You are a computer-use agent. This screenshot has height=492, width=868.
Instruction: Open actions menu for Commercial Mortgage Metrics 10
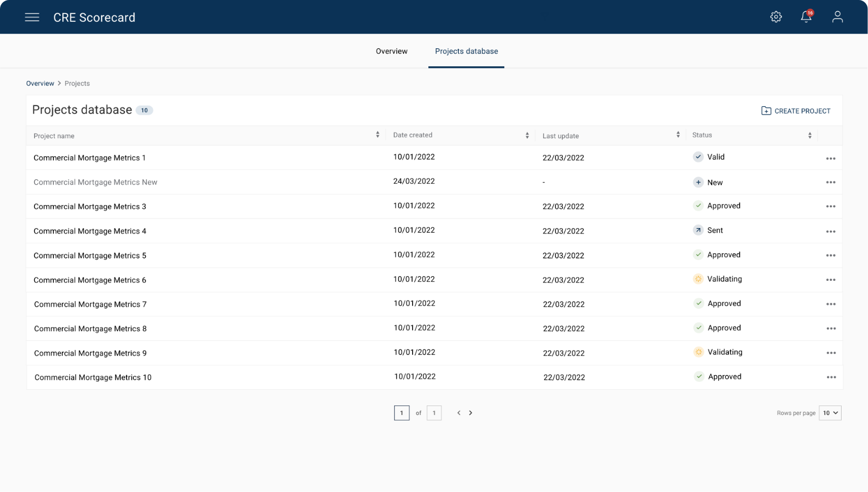831,377
